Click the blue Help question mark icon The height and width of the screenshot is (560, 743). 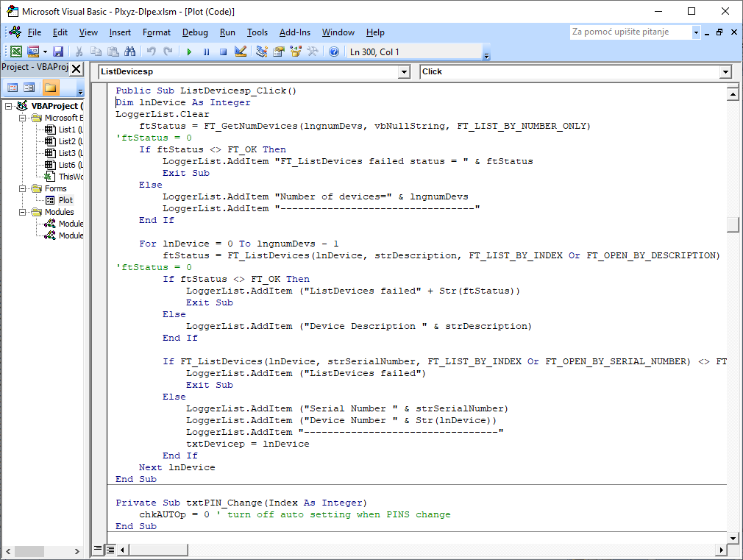(x=333, y=52)
